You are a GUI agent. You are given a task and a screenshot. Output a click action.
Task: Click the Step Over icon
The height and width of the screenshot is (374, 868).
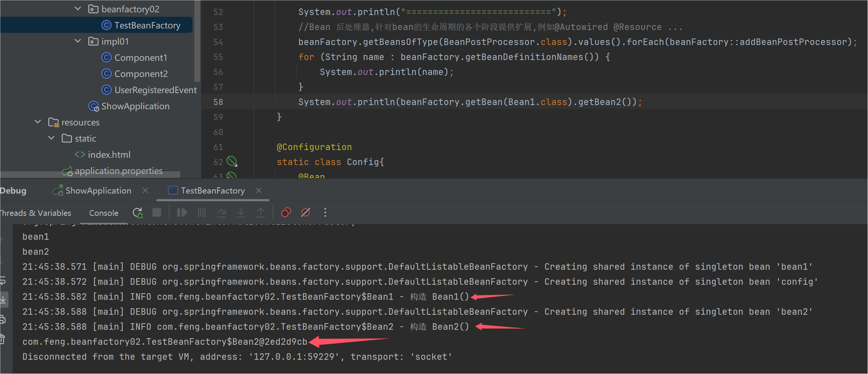(221, 212)
